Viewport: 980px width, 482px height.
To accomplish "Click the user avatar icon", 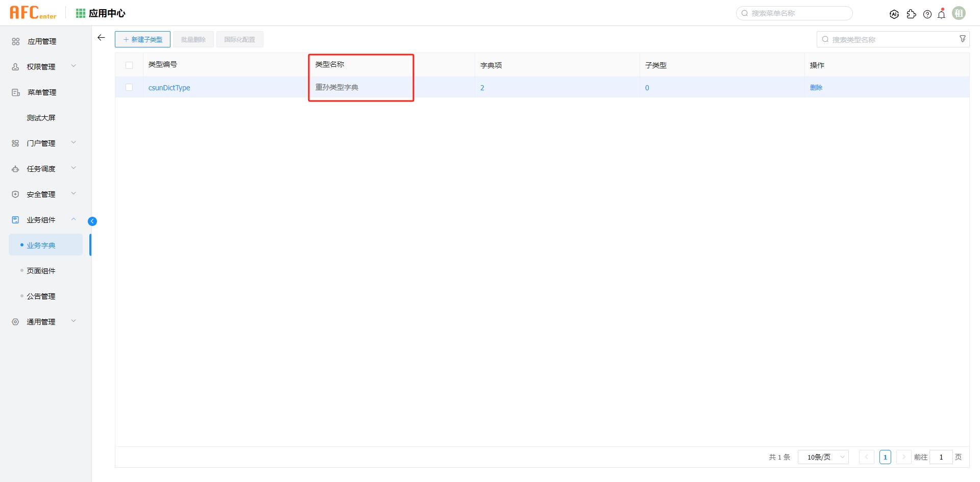I will click(959, 13).
